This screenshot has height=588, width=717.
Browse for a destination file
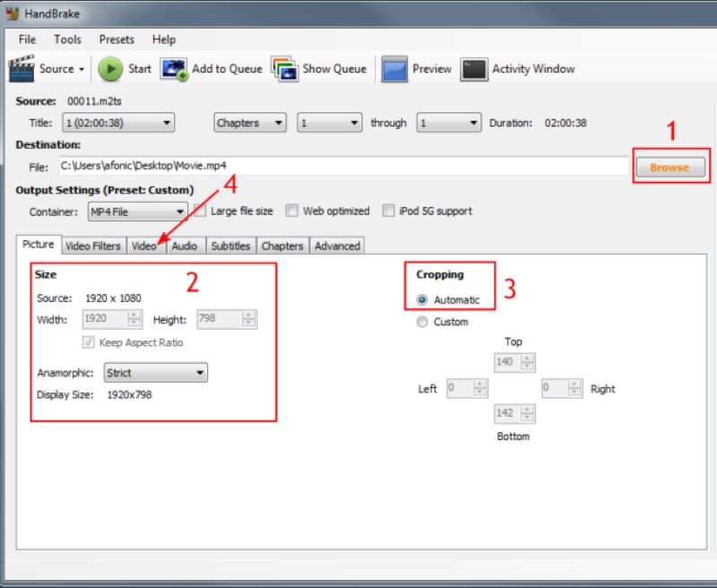(669, 167)
